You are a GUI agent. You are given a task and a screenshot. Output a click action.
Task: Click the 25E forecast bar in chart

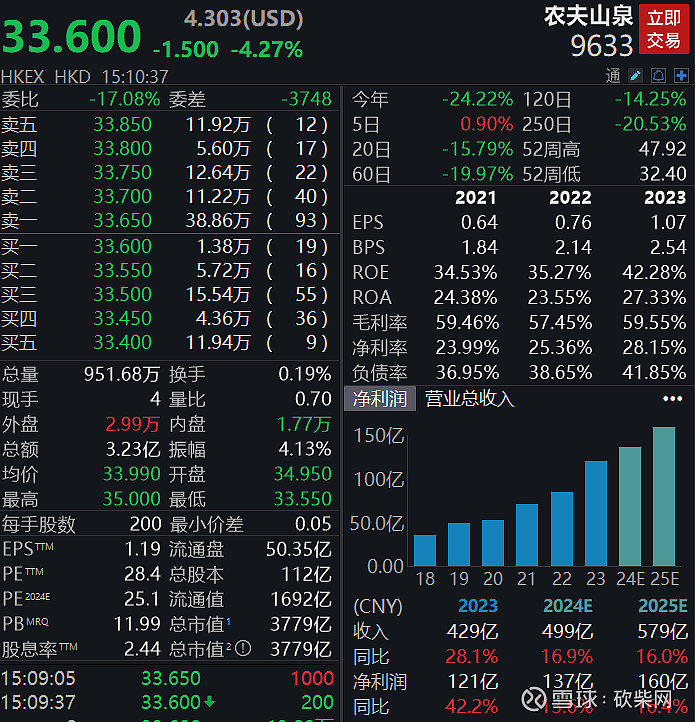coord(664,496)
